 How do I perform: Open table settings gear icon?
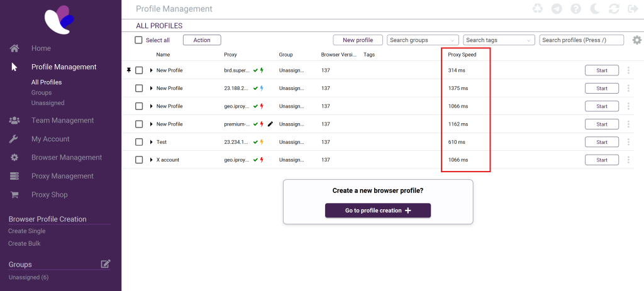click(636, 40)
